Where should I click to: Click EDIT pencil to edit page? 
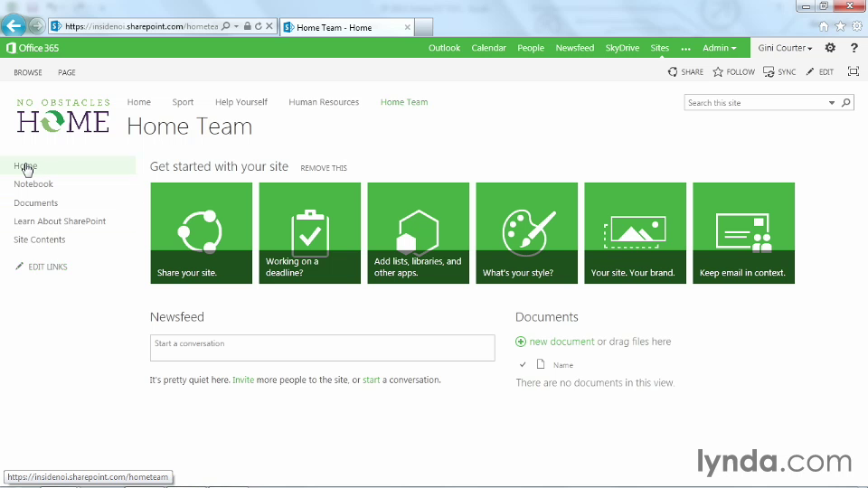point(820,72)
